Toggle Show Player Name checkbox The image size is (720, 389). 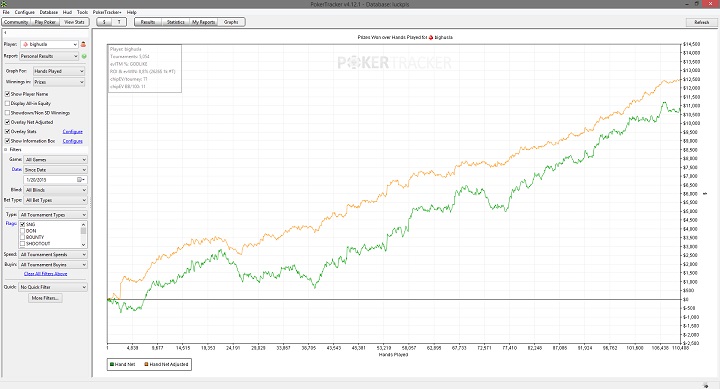(x=7, y=94)
